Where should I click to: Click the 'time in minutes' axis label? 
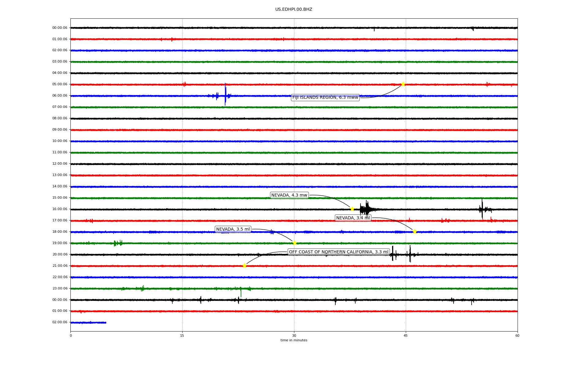294,340
